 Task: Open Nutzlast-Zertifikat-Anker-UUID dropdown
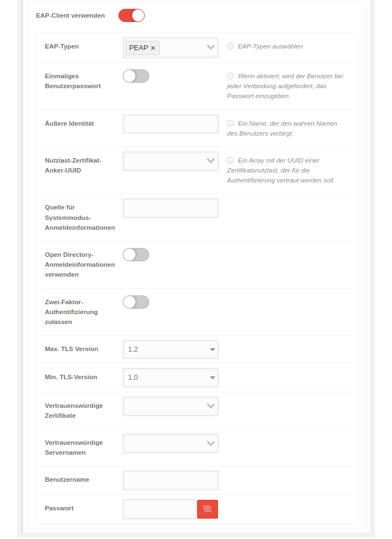click(171, 161)
